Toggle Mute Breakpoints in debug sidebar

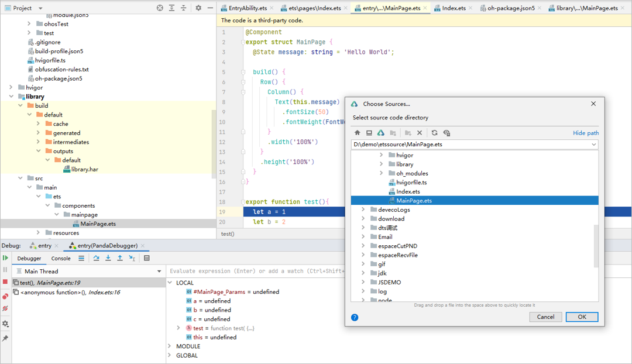click(x=5, y=308)
